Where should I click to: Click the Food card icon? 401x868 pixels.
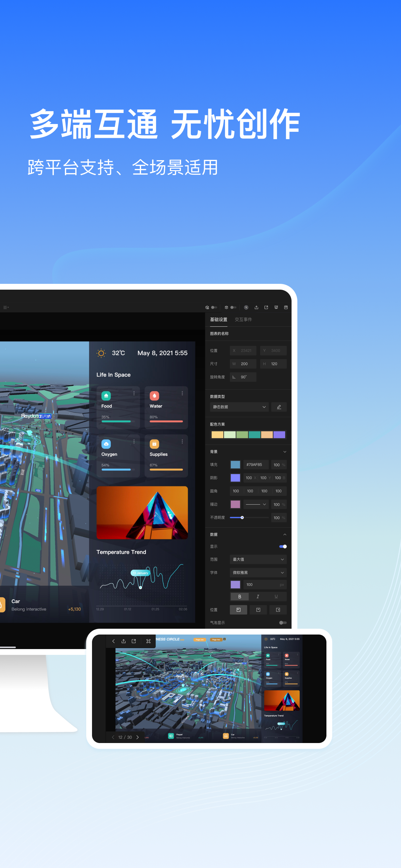(106, 396)
